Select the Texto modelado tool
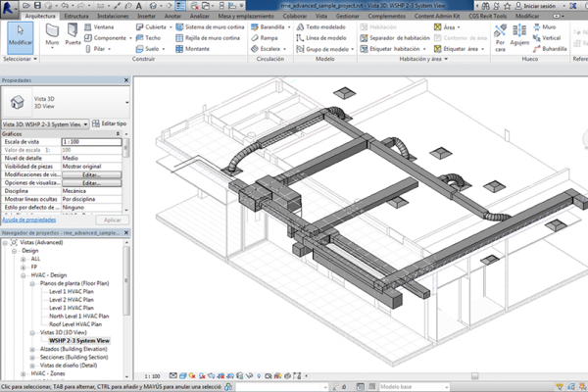 coord(325,27)
